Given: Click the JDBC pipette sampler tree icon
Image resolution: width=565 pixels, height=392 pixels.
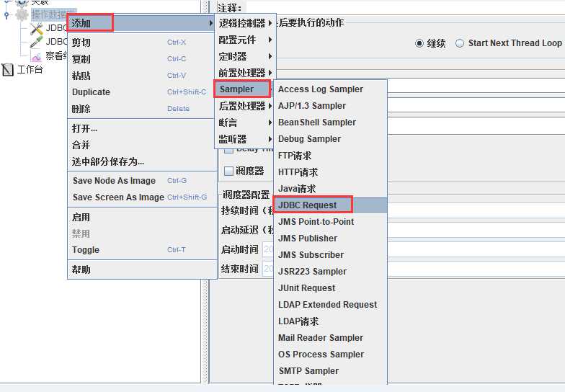Looking at the screenshot, I should tap(36, 42).
